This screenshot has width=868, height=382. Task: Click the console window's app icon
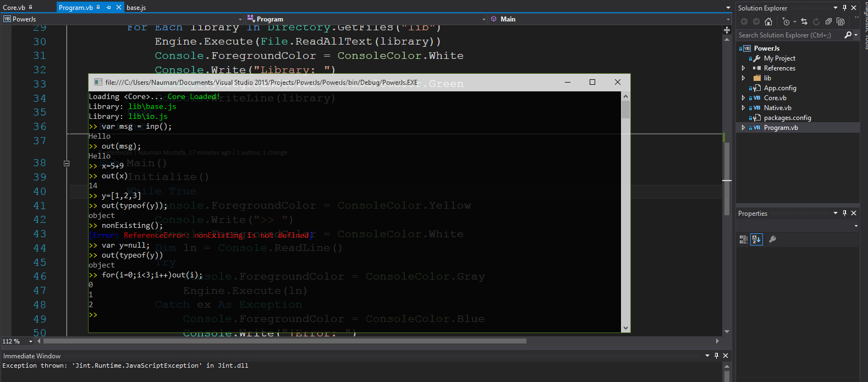pyautogui.click(x=98, y=82)
